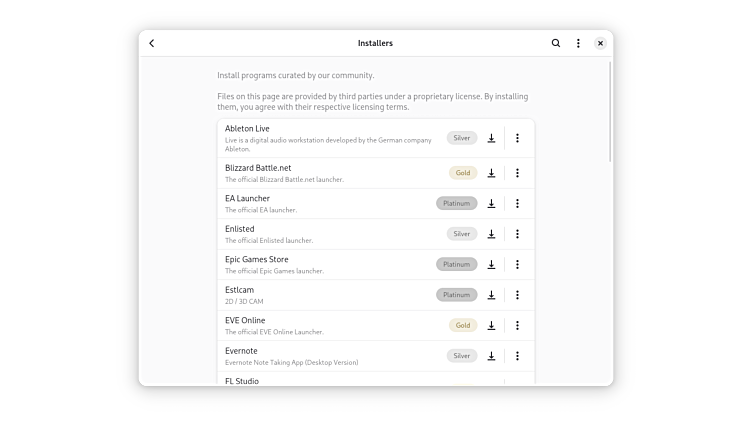Click the Platinum badge on Estlcam
The height and width of the screenshot is (423, 752).
(456, 295)
